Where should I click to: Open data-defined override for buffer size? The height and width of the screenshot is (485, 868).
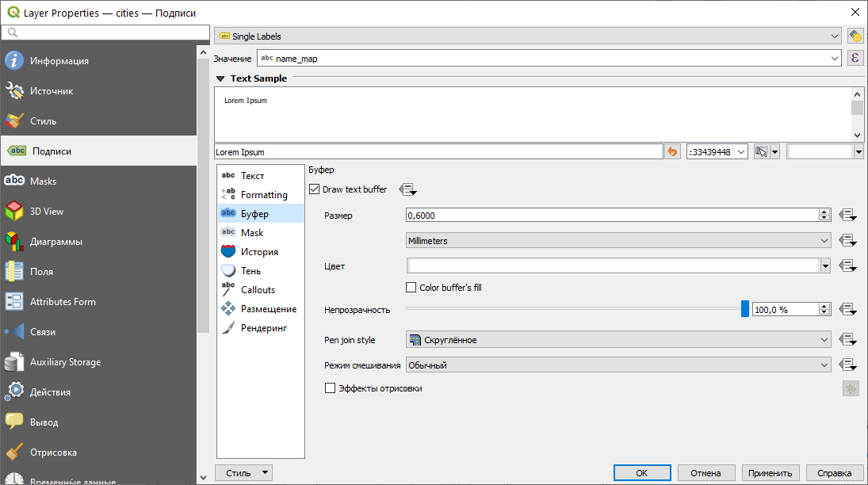tap(848, 216)
